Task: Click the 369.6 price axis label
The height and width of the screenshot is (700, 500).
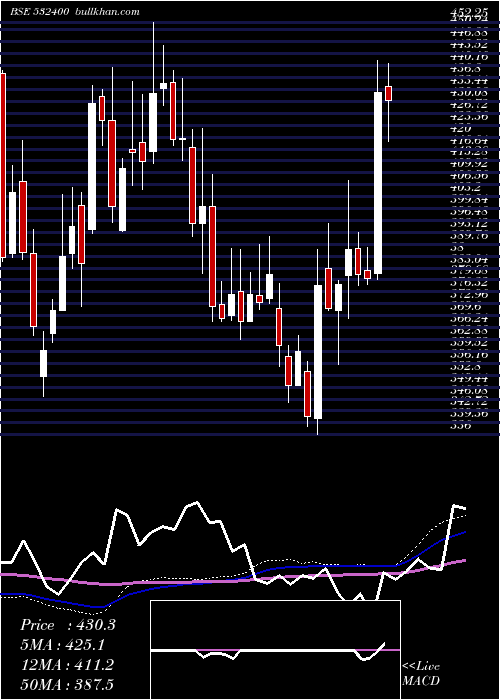Action: point(464,307)
